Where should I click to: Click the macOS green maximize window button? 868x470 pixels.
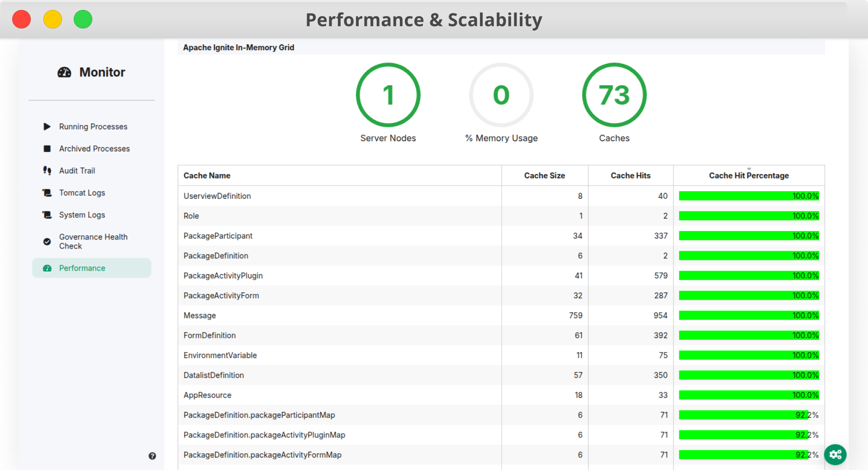[x=83, y=19]
